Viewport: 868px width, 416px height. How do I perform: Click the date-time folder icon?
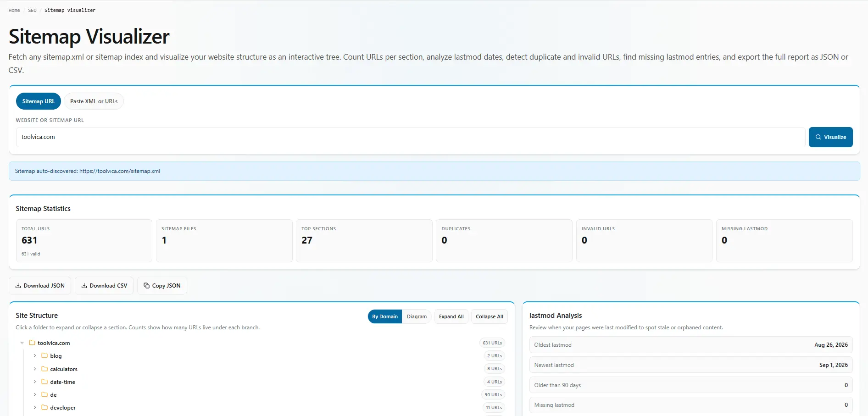pos(45,382)
